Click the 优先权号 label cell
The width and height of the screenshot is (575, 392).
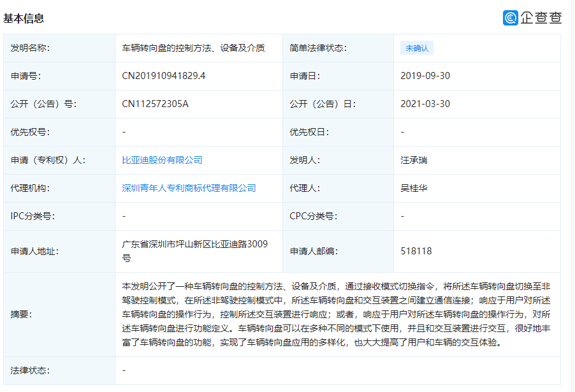pyautogui.click(x=59, y=132)
